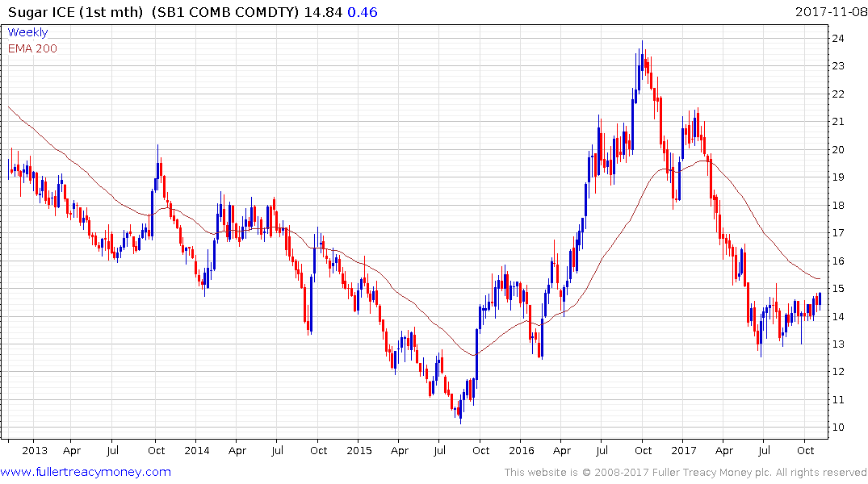The image size is (868, 484).
Task: Click the x-axis year label 2014
Action: pyautogui.click(x=197, y=450)
